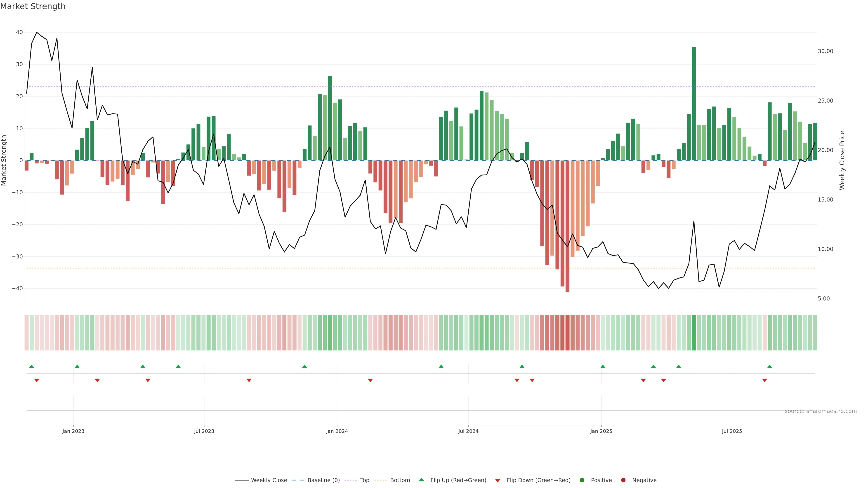868x488 pixels.
Task: Select the Jul 2025 x-axis label
Action: [732, 431]
